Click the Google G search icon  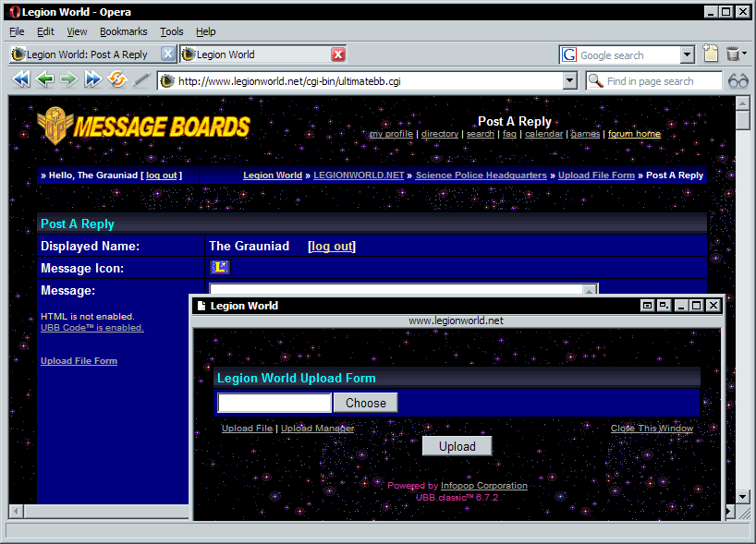[569, 54]
